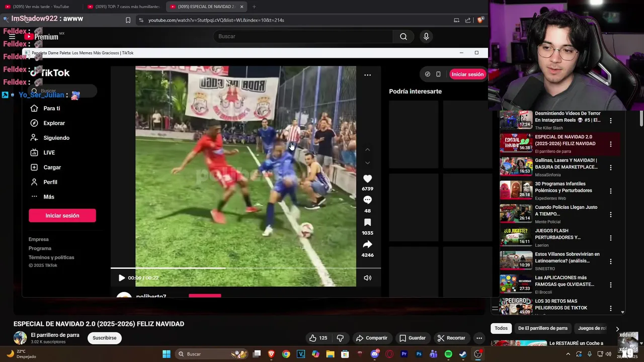This screenshot has height=362, width=644.
Task: Switch to the Ver más tarde YouTube tab
Action: click(40, 7)
